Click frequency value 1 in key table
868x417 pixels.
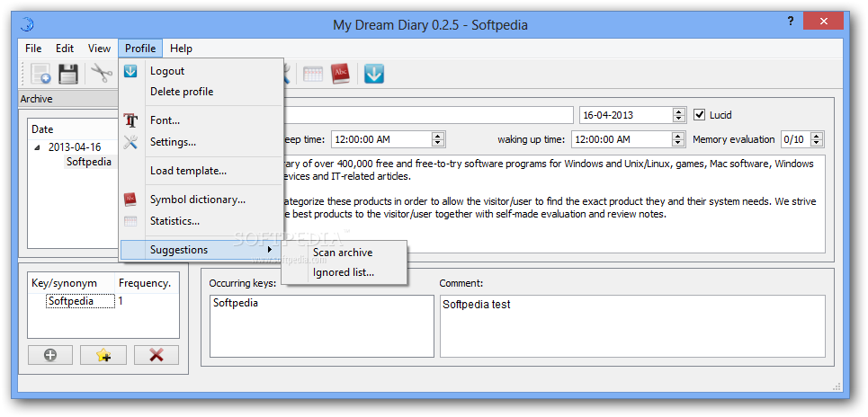point(121,301)
